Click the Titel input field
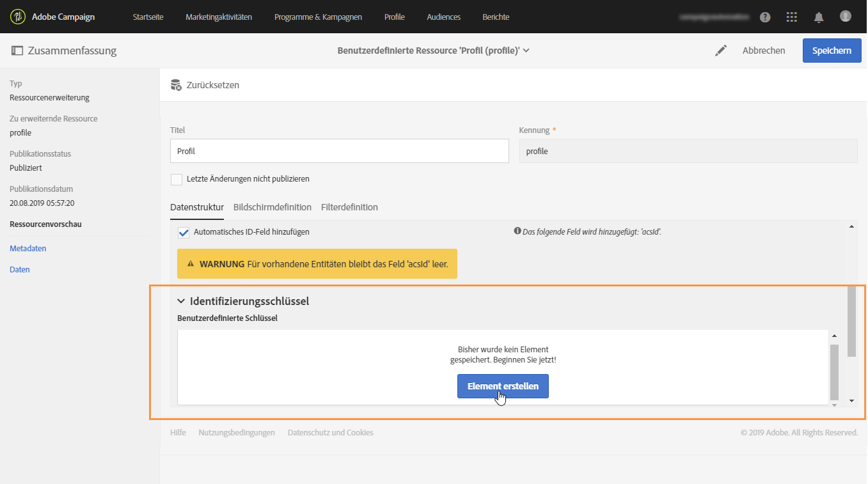Image resolution: width=868 pixels, height=484 pixels. pyautogui.click(x=339, y=152)
